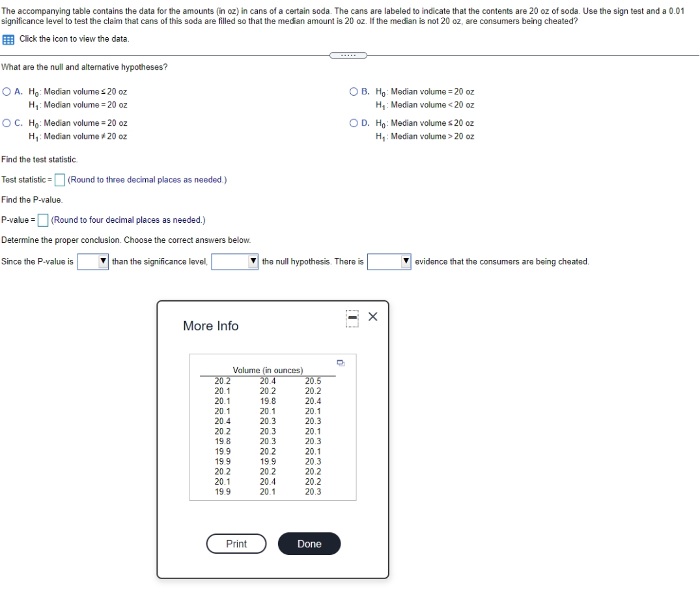700x611 pixels.
Task: Open the evidence of cheating dropdown
Action: tap(389, 262)
